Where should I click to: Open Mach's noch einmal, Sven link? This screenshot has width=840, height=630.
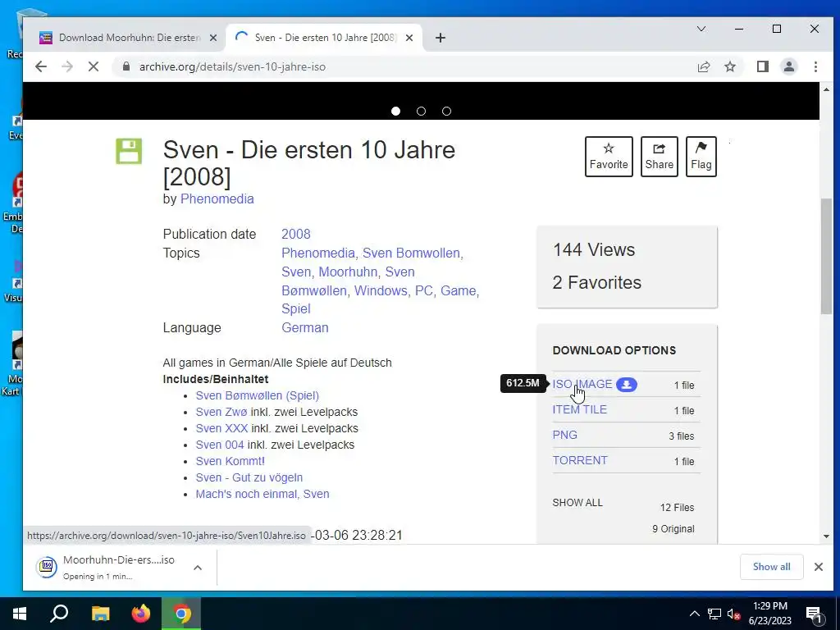click(262, 494)
